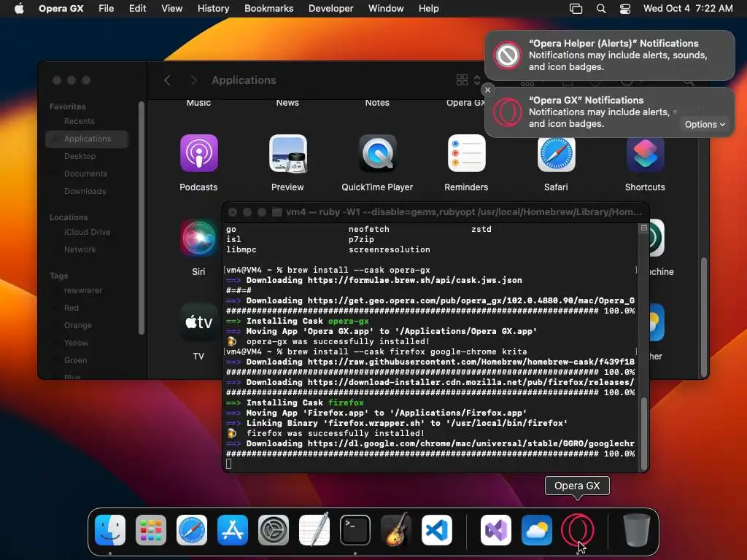Open QuickTime Player in Applications window
The width and height of the screenshot is (747, 560).
(x=377, y=153)
